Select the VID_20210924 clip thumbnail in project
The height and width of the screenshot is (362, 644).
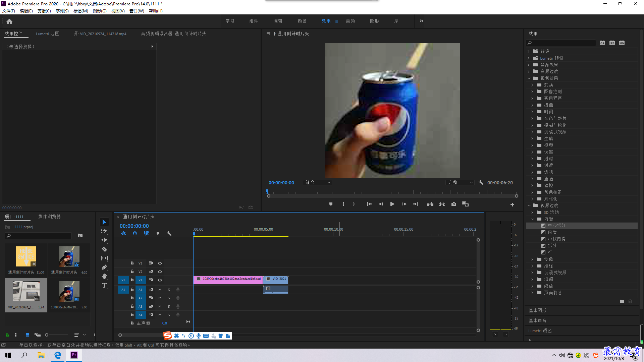point(26,292)
